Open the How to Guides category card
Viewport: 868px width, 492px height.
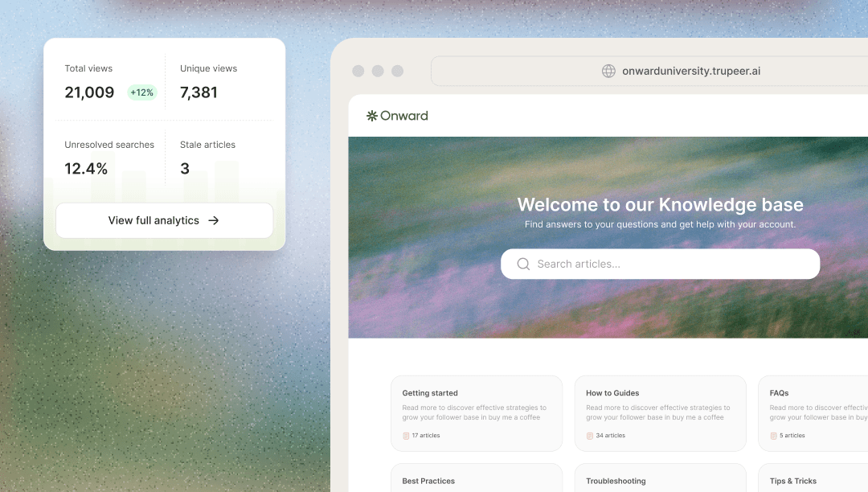point(660,413)
